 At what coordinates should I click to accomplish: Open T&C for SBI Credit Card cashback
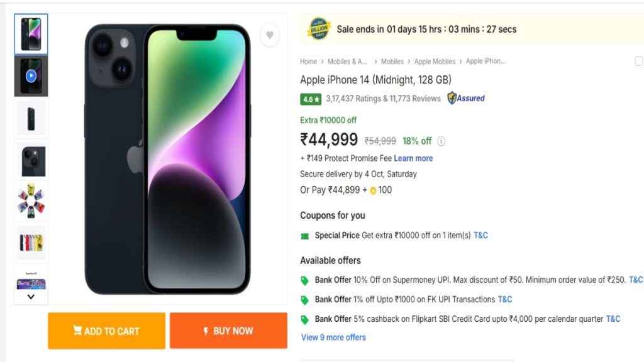(613, 319)
